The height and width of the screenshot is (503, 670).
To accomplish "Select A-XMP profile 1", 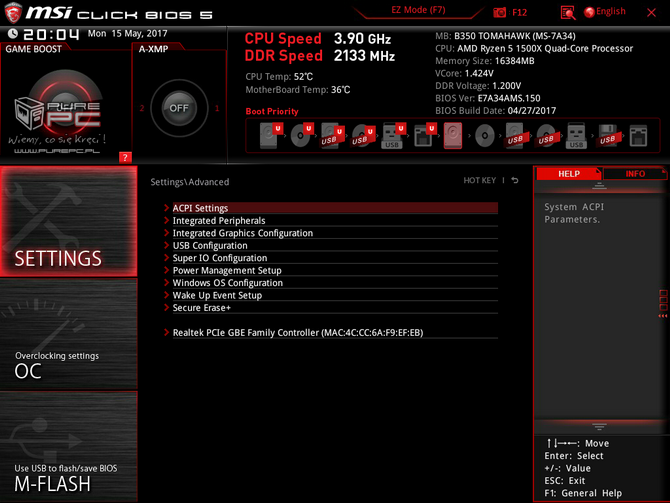I will click(217, 108).
